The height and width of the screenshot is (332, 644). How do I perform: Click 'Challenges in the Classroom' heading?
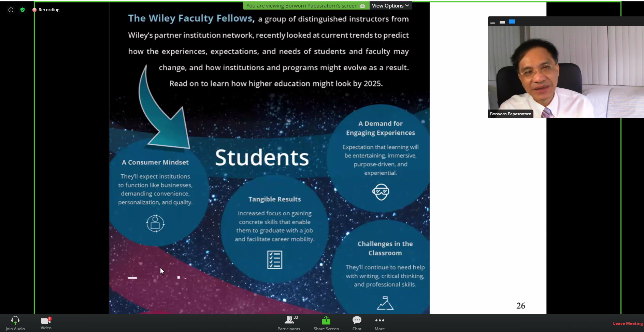pos(385,248)
